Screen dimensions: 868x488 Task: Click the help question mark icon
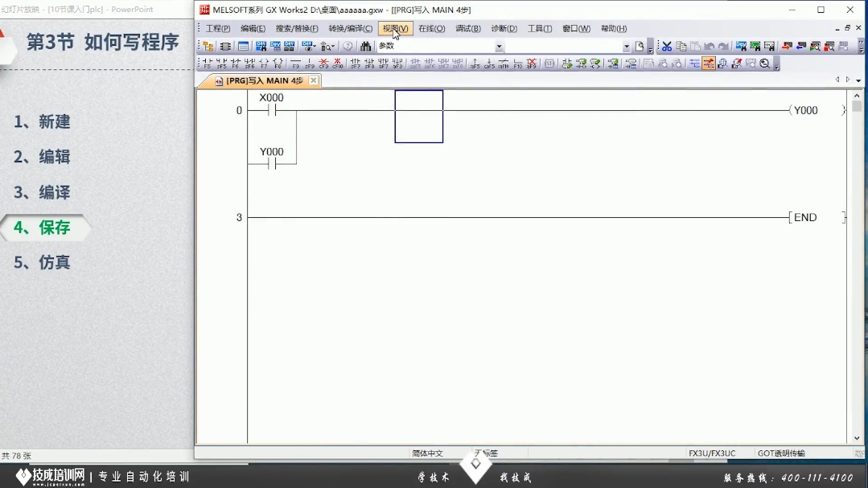pos(348,47)
